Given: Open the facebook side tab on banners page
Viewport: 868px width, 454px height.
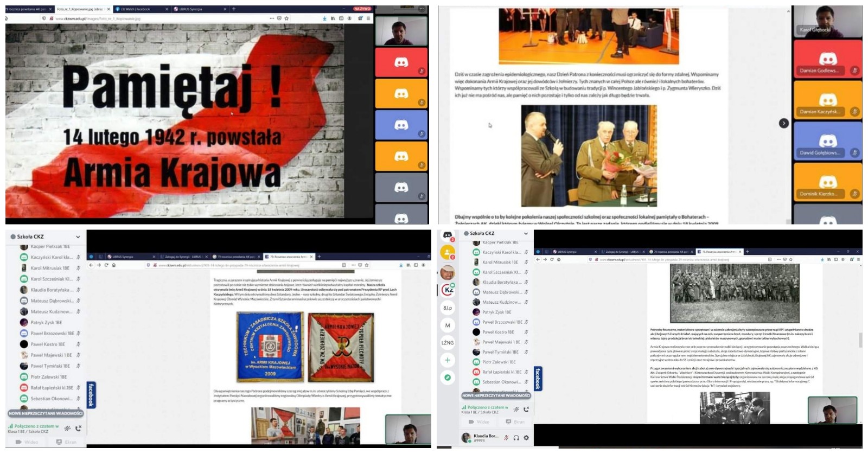Looking at the screenshot, I should [91, 395].
